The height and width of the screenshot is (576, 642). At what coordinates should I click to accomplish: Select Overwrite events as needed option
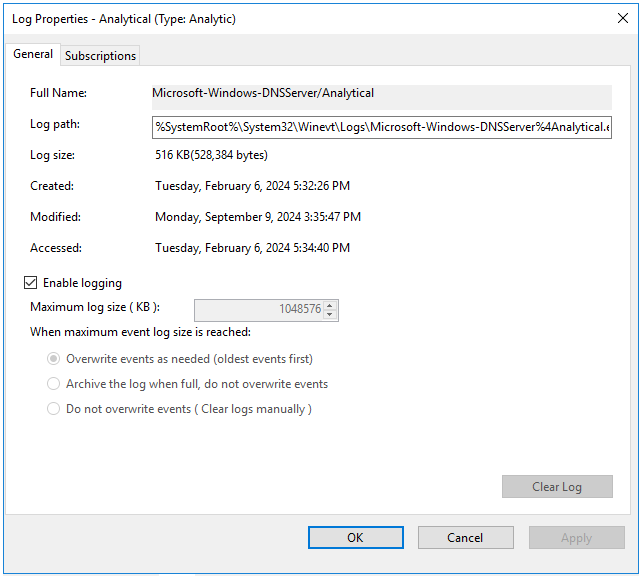click(54, 359)
